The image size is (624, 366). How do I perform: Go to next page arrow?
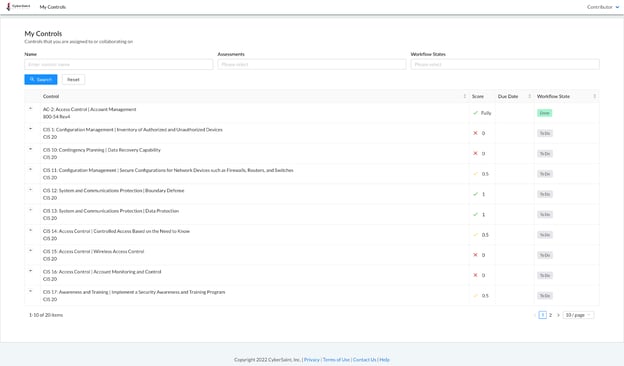[x=558, y=315]
